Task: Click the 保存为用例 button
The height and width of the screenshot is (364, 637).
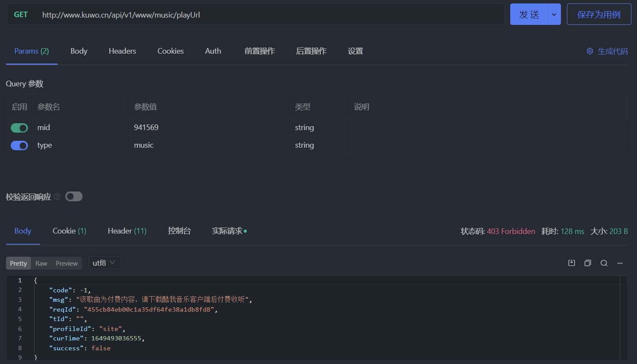Action: pos(599,15)
